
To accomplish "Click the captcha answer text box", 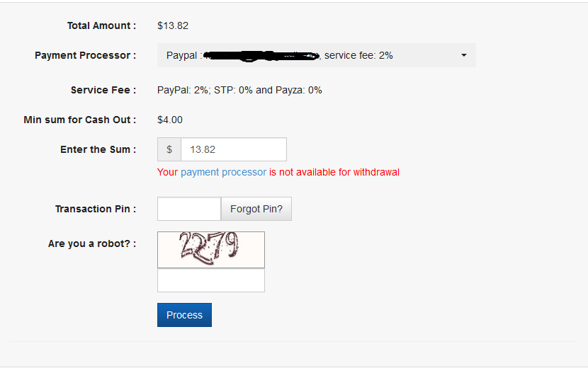I will click(210, 280).
